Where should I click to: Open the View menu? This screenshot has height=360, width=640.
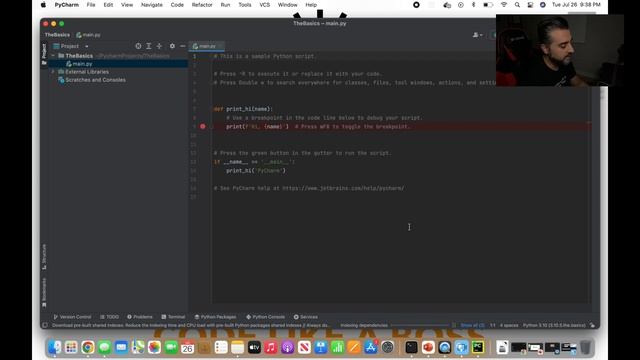pyautogui.click(x=127, y=5)
